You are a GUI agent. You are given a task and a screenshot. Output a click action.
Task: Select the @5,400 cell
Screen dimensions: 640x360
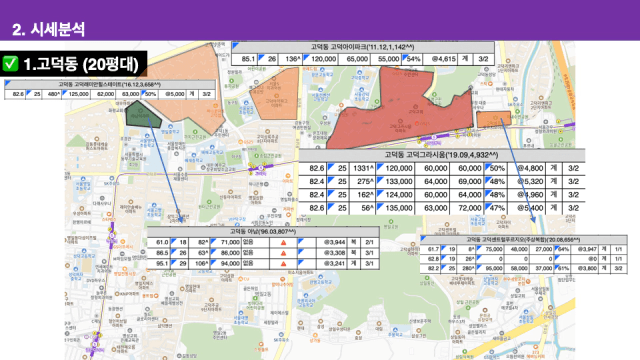pyautogui.click(x=527, y=208)
